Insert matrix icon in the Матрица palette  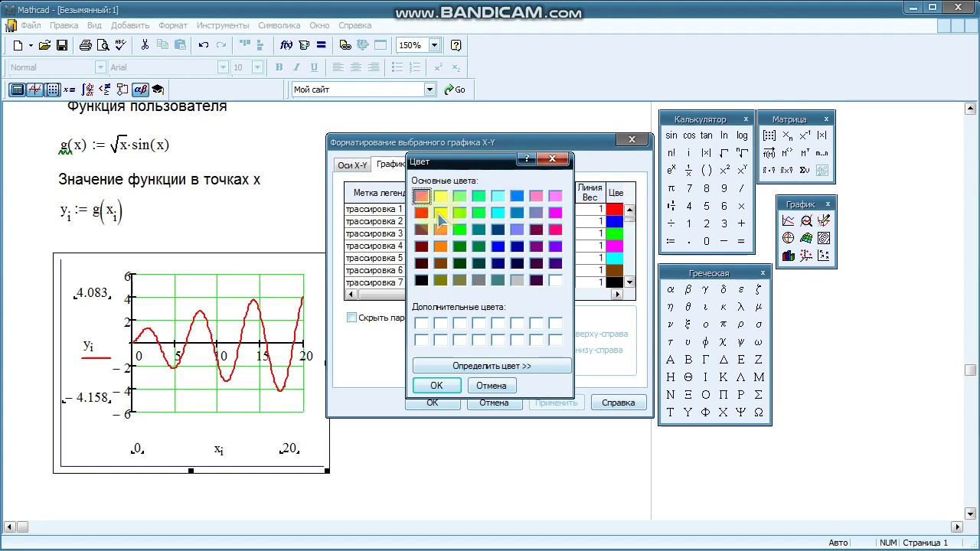pos(769,135)
